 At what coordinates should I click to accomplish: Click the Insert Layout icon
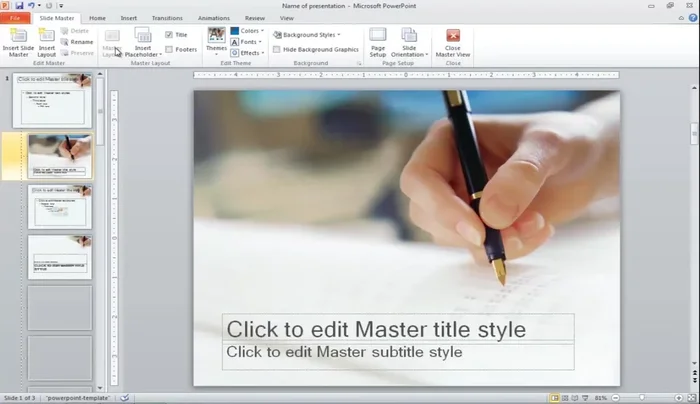coord(46,41)
